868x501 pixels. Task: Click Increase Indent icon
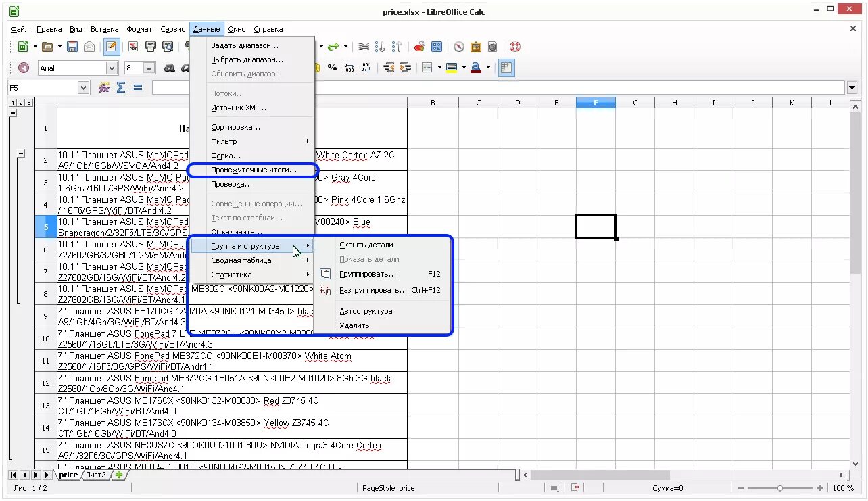[406, 68]
